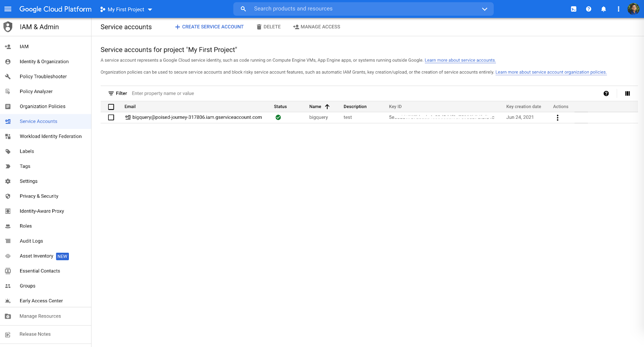Open Tags in sidebar

click(25, 167)
